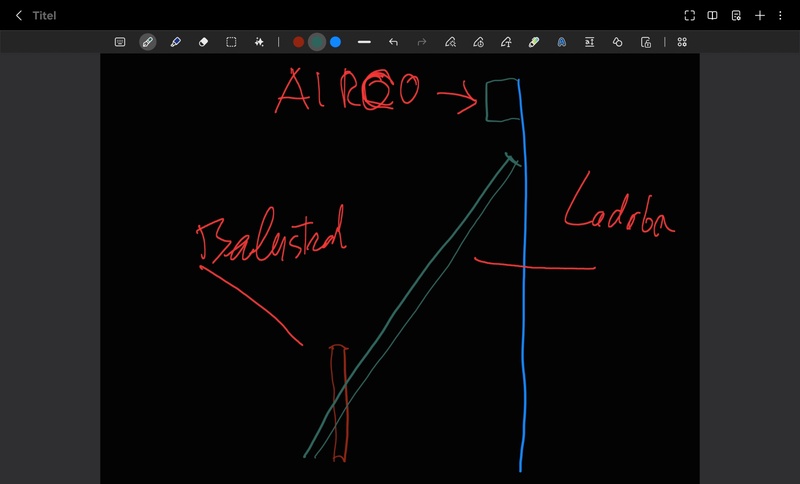Switch to keyboard text input mode
Viewport: 800px width, 484px height.
click(x=120, y=42)
